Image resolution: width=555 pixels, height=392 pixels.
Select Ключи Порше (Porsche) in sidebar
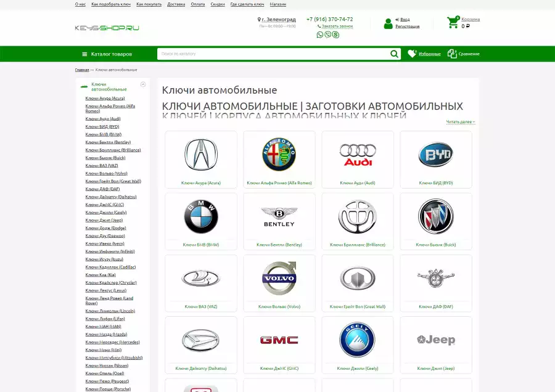(x=108, y=389)
